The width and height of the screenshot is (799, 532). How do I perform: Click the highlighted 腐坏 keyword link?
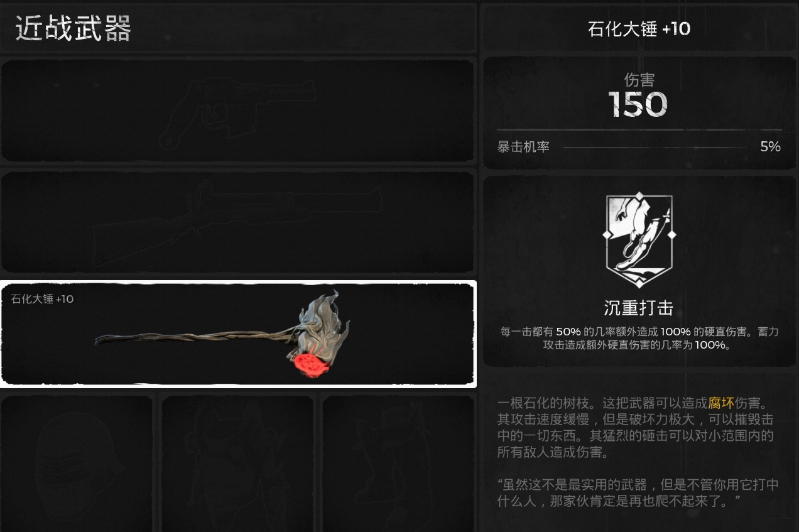coord(721,403)
